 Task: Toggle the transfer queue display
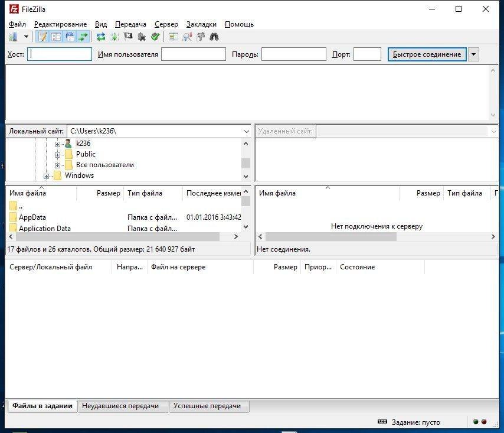click(x=83, y=37)
